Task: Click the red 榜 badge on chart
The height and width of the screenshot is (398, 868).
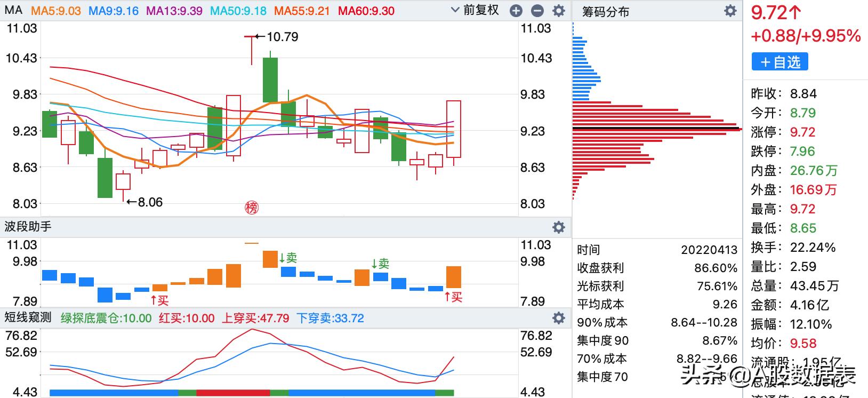Action: pos(251,208)
